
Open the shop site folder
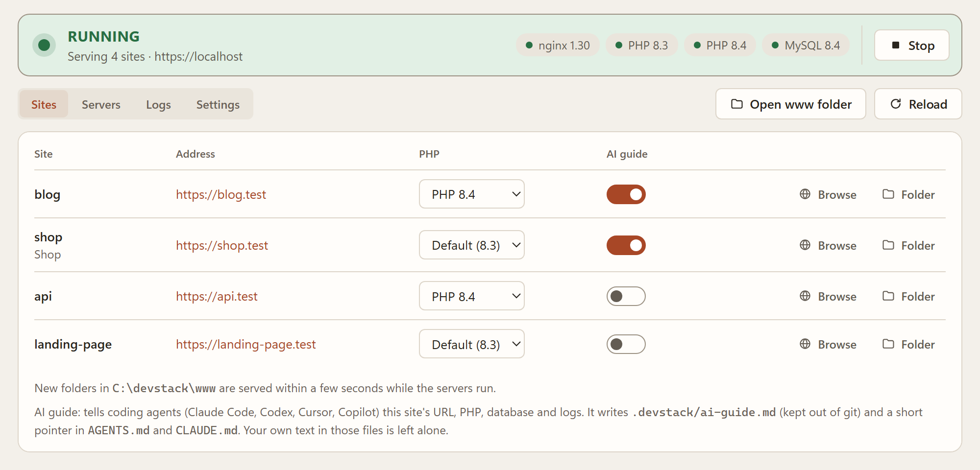tap(909, 245)
